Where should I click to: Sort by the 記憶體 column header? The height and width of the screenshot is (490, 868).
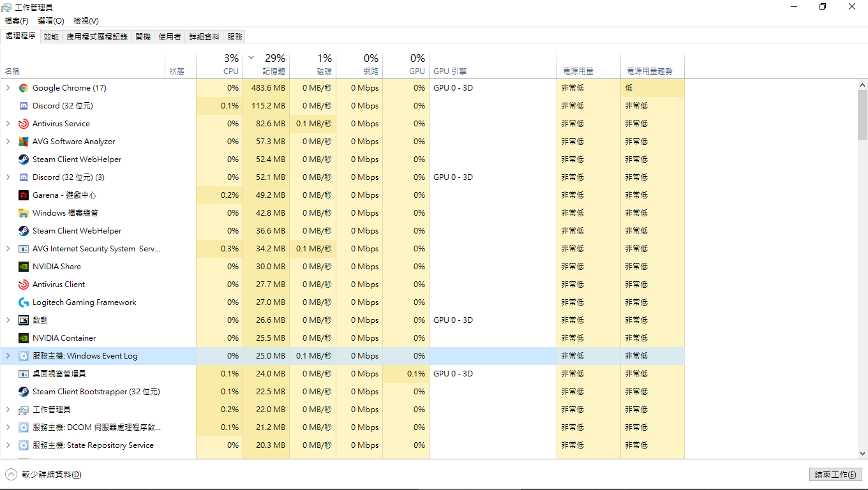point(266,65)
